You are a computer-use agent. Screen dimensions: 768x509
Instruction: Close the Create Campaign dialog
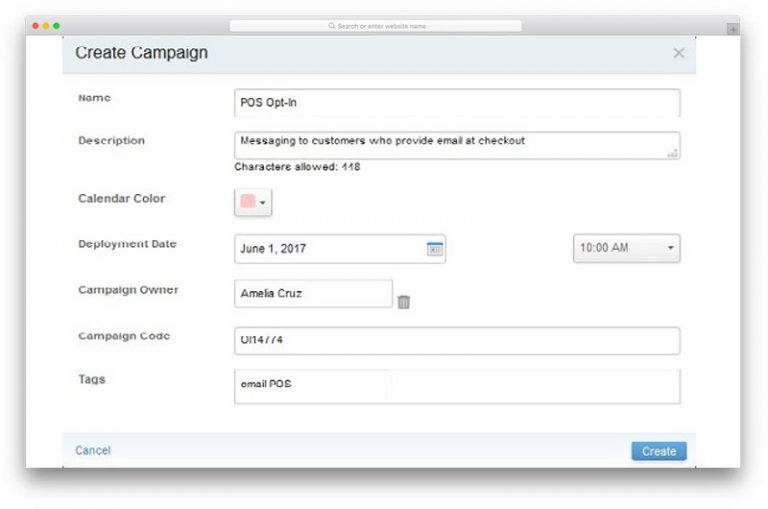[679, 53]
